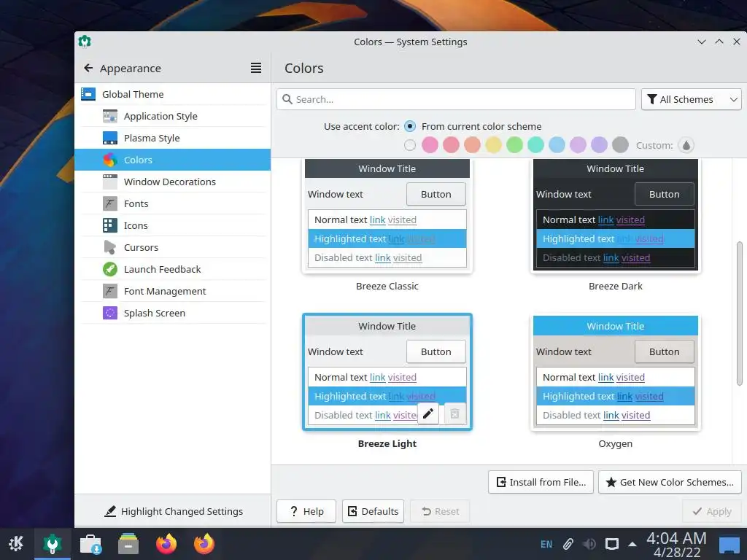Choose the gray accent color swatch
The height and width of the screenshot is (560, 747).
tap(620, 145)
